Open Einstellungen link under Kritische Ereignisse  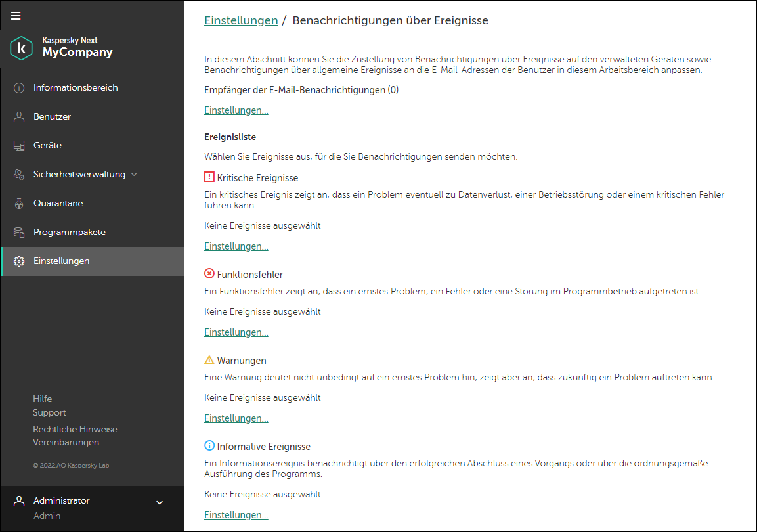click(236, 246)
